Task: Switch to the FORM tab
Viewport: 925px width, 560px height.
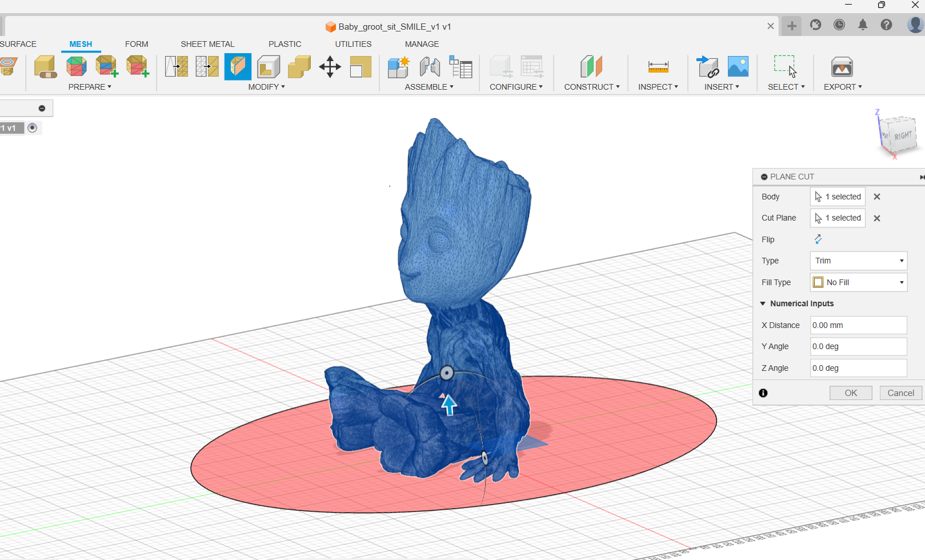Action: 137,44
